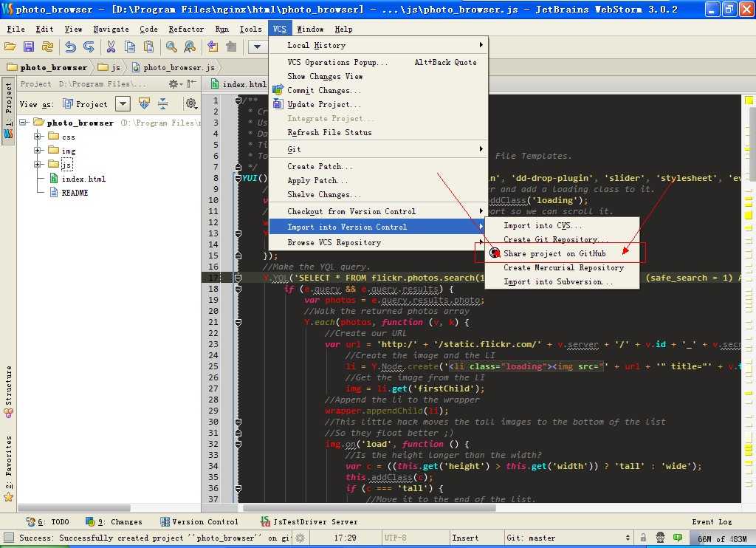Viewport: 756px width, 548px height.
Task: Navigate back using the toolbar Back icon
Action: tap(213, 47)
